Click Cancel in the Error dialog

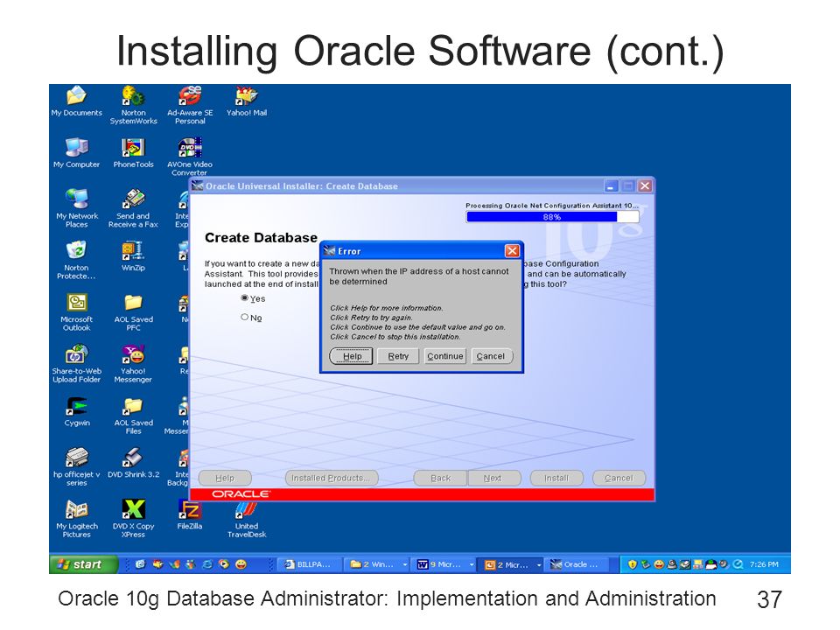(491, 356)
